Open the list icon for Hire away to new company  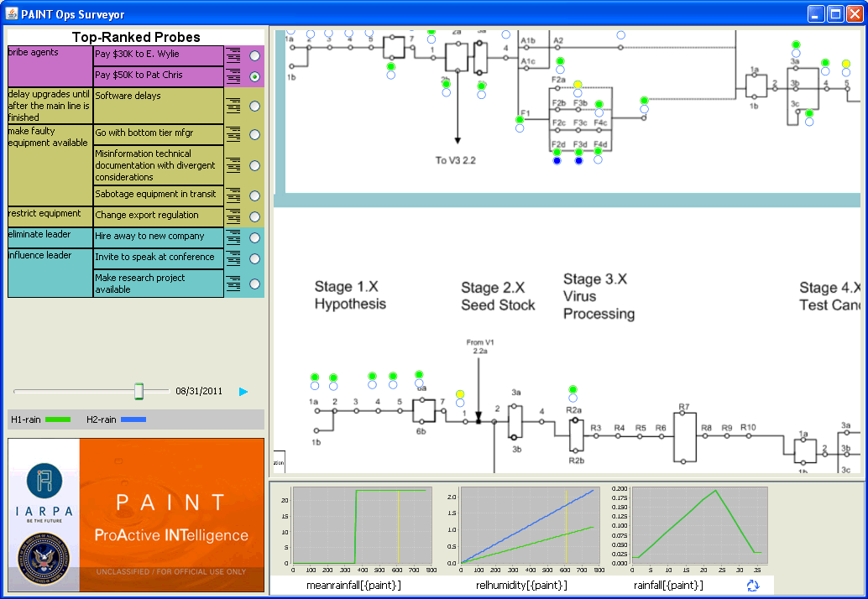tap(233, 237)
